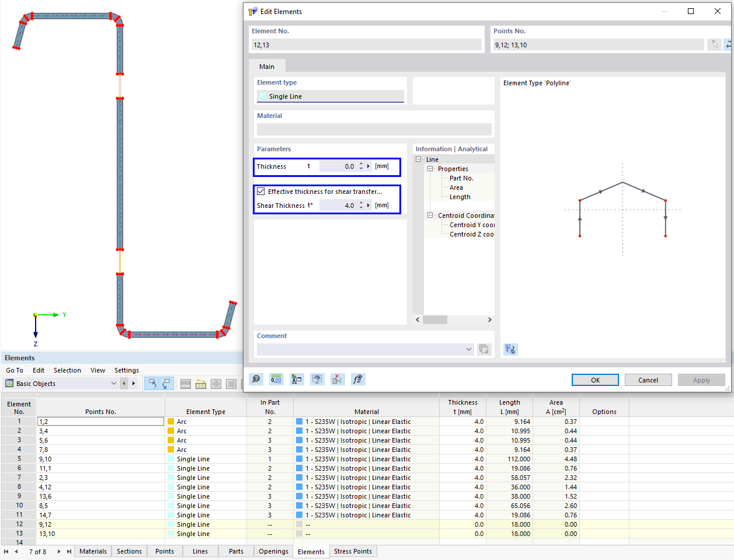
Task: Open the units and decimals (0.00) icon
Action: [276, 380]
